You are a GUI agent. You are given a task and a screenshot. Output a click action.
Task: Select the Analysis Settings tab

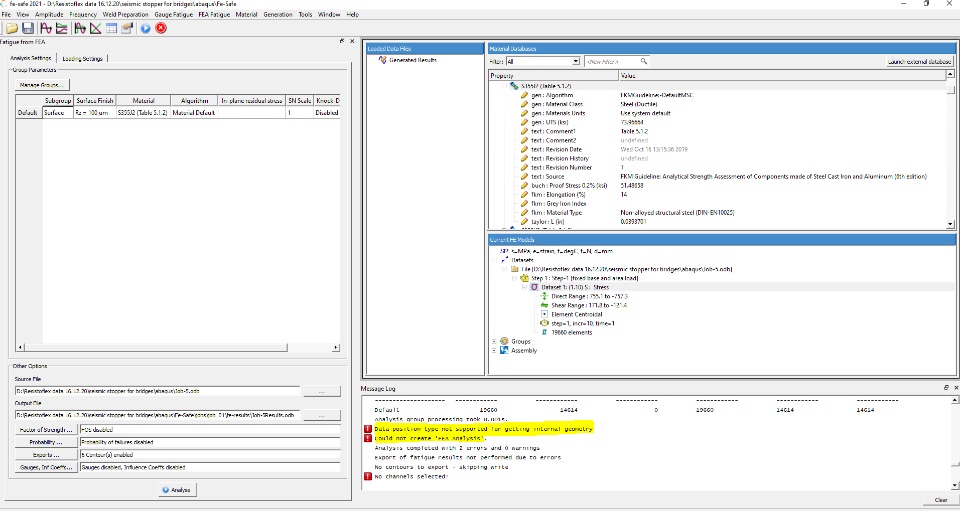[x=31, y=58]
